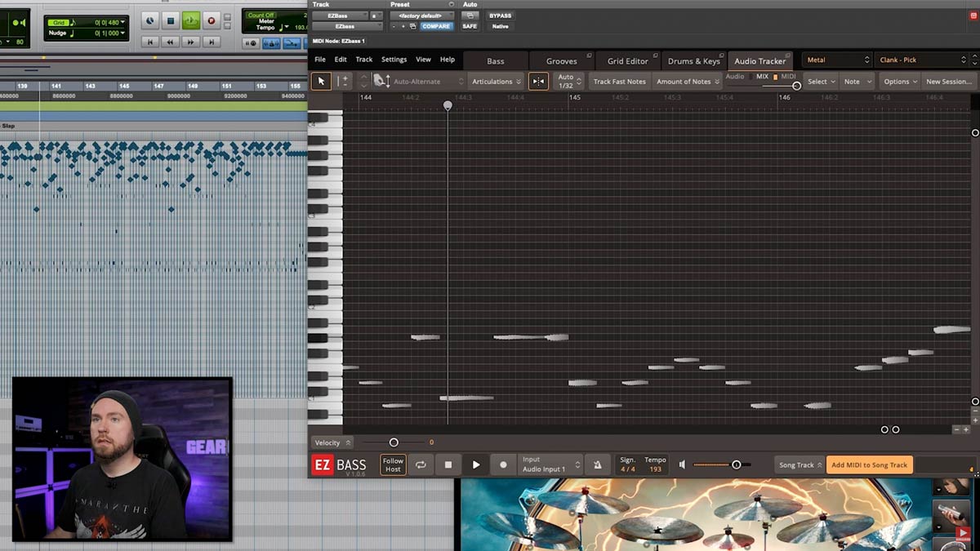Change the Auto 1/32 grid stepper

[x=568, y=81]
